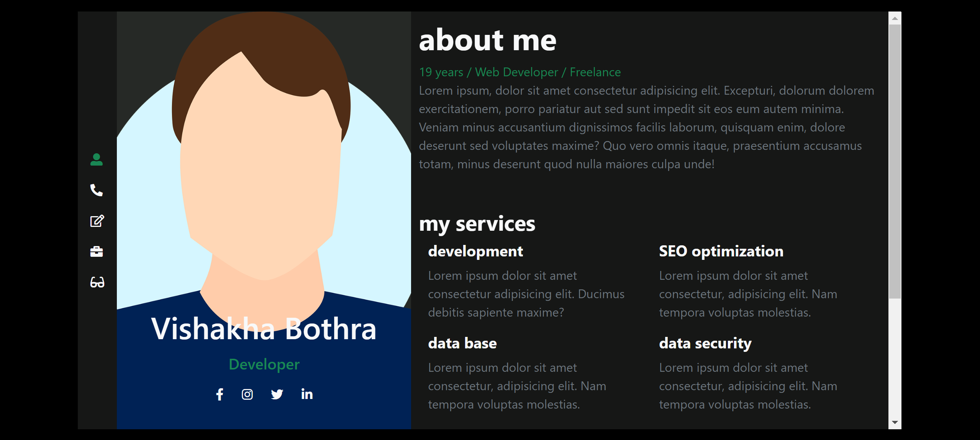Click the edit/pen icon in the sidebar
This screenshot has width=980, height=440.
[x=97, y=221]
